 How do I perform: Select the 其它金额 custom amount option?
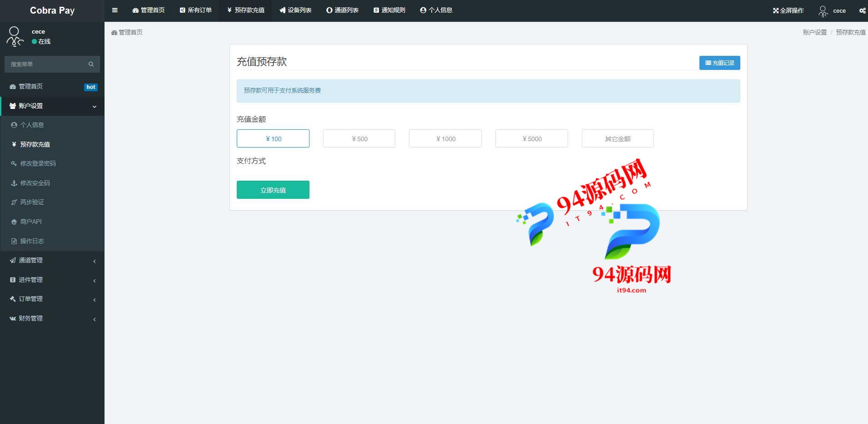point(618,138)
